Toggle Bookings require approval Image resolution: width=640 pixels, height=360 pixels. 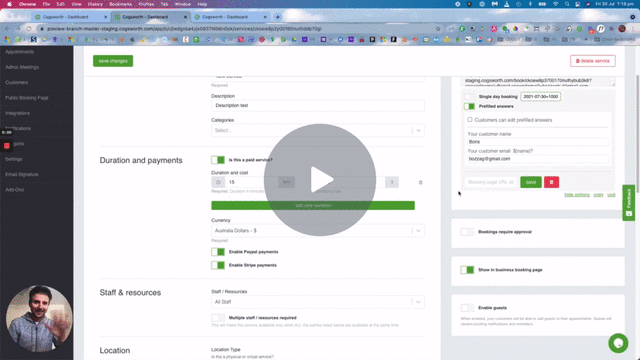point(467,232)
